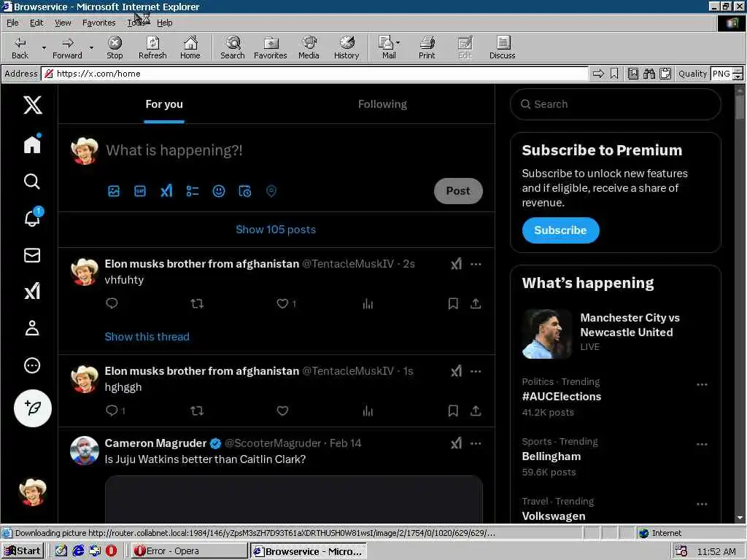Screen dimensions: 747x560
Task: Click the Subscribe button
Action: [560, 230]
